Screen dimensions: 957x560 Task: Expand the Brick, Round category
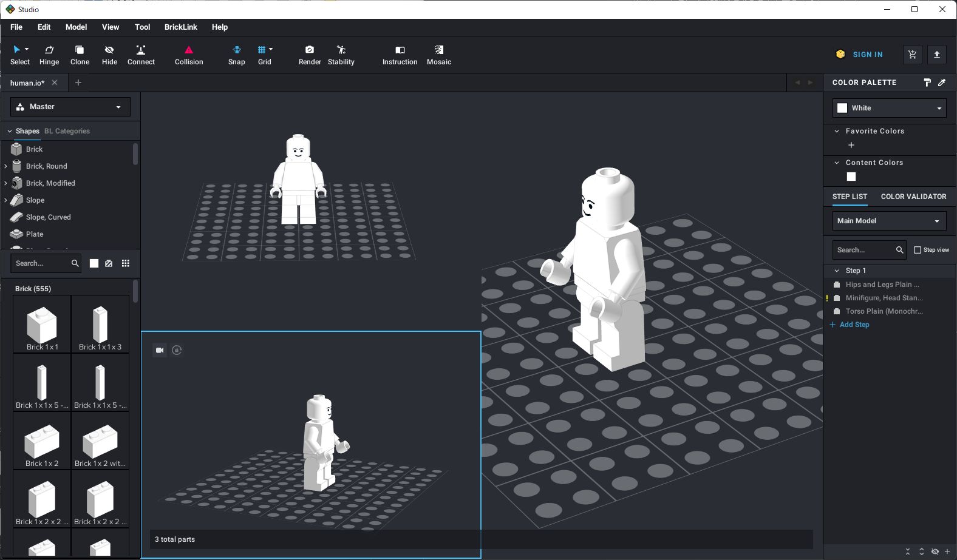coord(5,166)
